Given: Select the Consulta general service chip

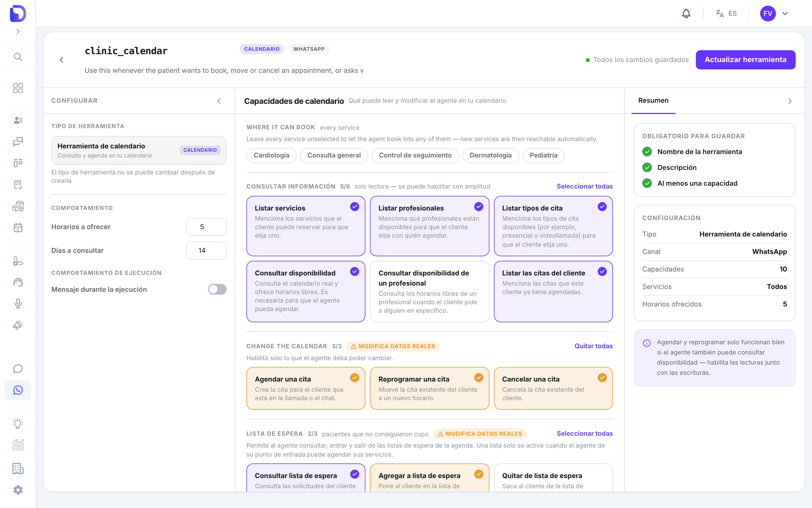Looking at the screenshot, I should (334, 155).
